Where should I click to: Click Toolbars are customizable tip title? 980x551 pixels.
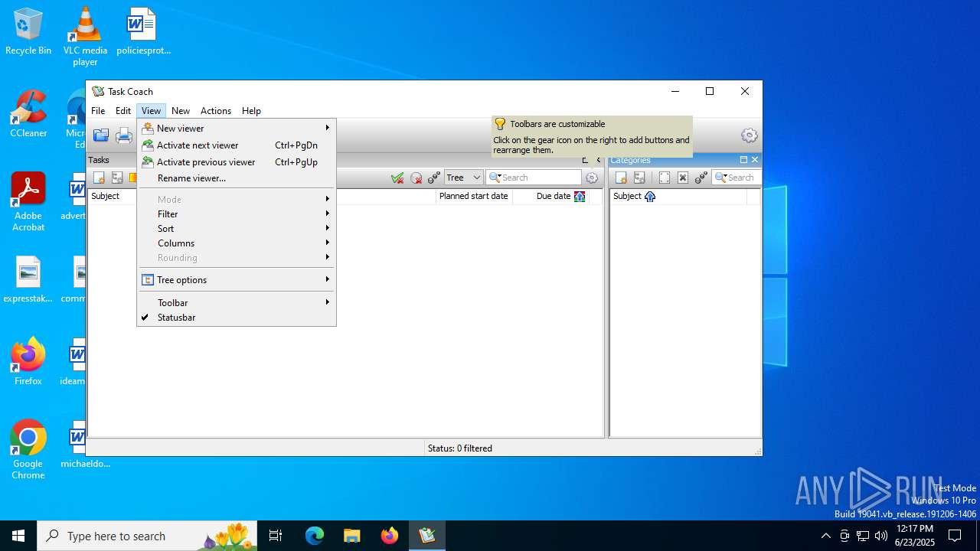pos(557,124)
